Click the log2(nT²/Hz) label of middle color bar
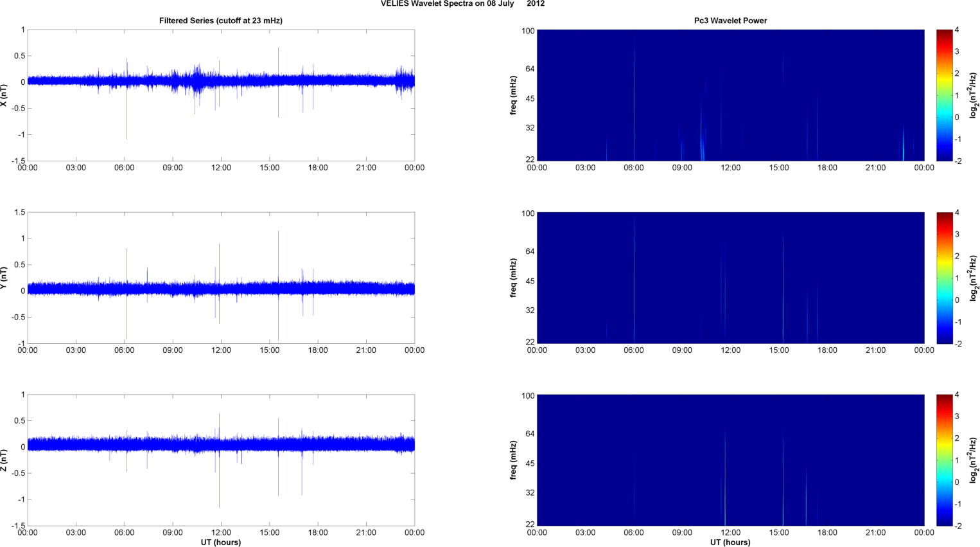Image resolution: width=980 pixels, height=547 pixels. point(974,278)
